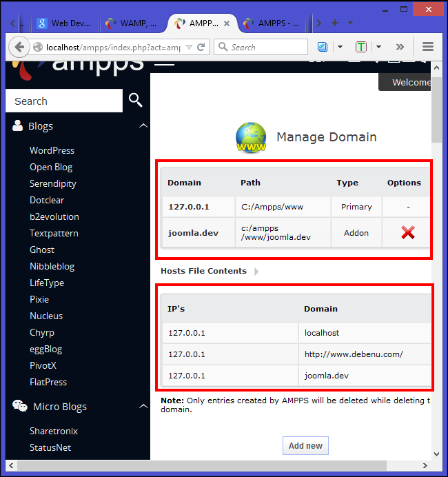The height and width of the screenshot is (477, 448).
Task: Click the localhost address bar
Action: pyautogui.click(x=112, y=48)
